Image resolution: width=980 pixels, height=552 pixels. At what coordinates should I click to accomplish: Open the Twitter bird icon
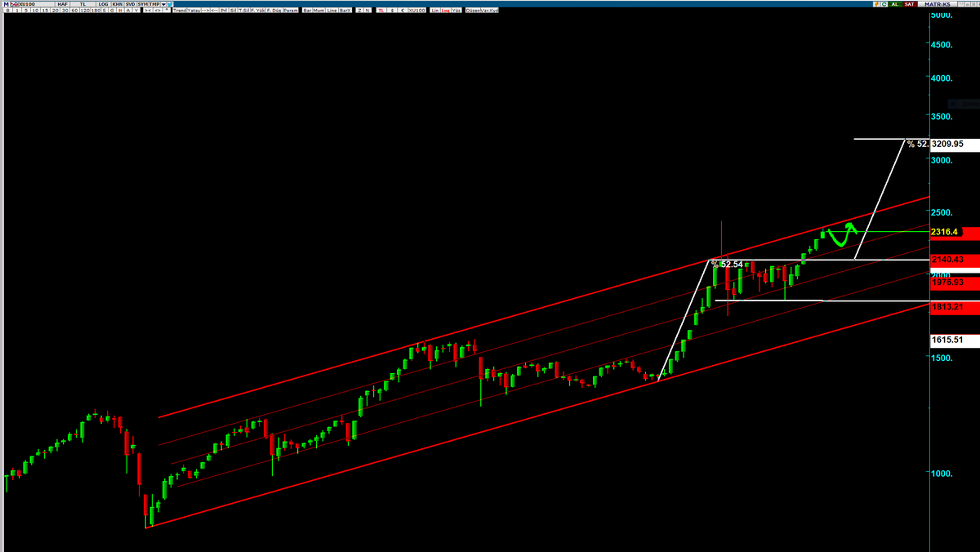coord(170,4)
